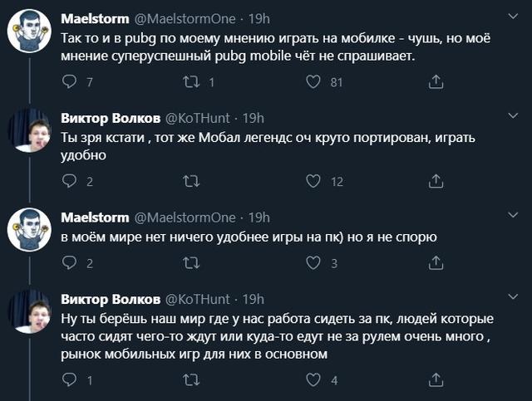Click Maelstorm's avatar on the first tweet
This screenshot has height=401, width=532.
click(x=27, y=31)
